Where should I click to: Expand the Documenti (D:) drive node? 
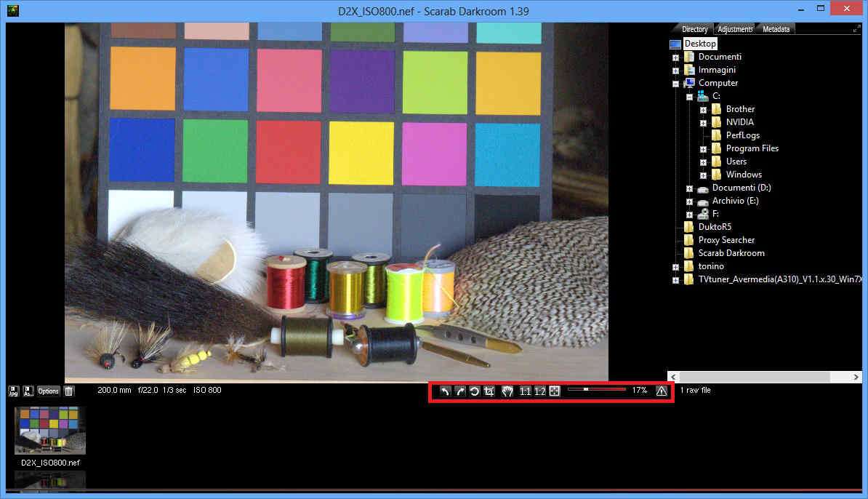pos(689,189)
